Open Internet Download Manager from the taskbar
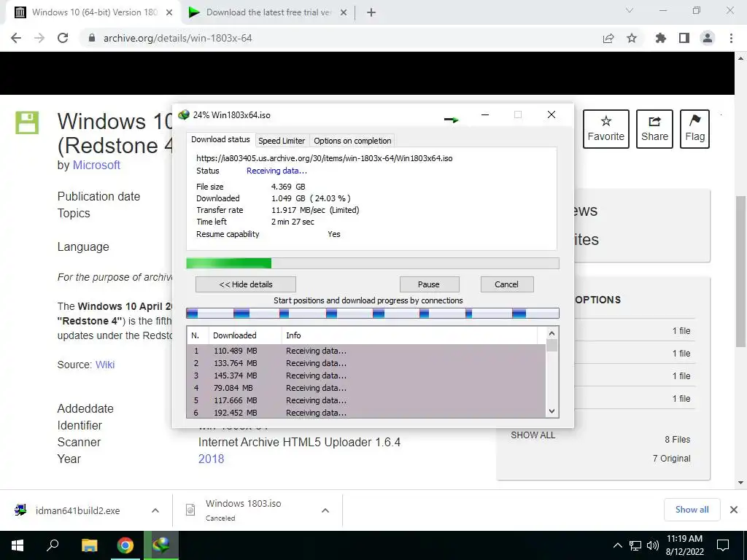This screenshot has height=560, width=747. (x=161, y=545)
